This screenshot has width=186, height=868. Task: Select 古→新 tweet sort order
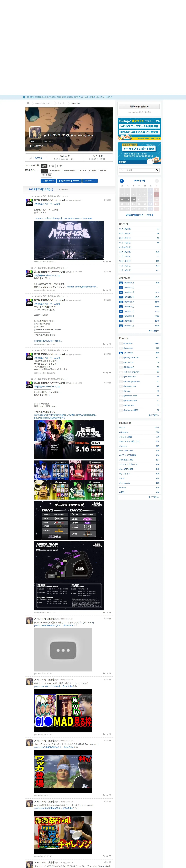[59, 166]
